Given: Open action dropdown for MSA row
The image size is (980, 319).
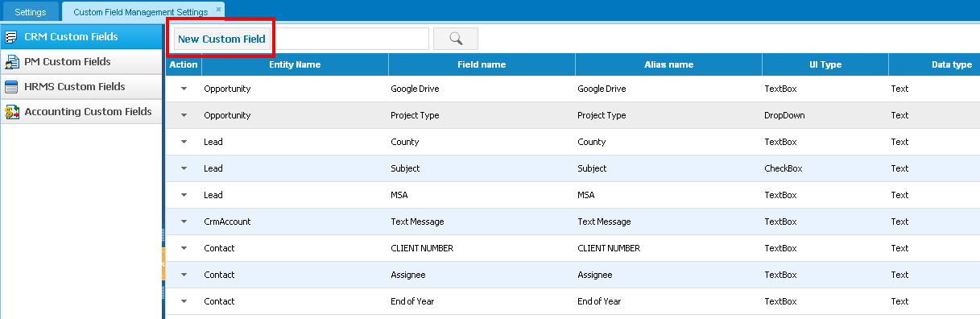Looking at the screenshot, I should 184,195.
